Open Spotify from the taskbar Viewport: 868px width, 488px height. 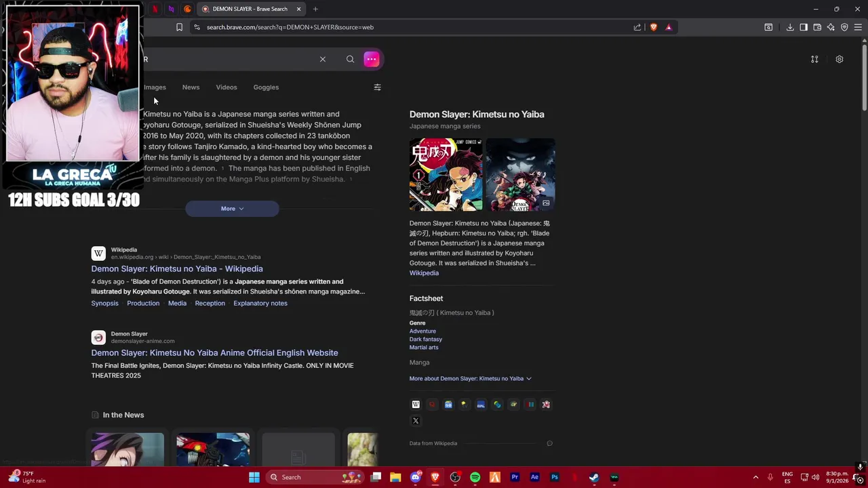[475, 477]
